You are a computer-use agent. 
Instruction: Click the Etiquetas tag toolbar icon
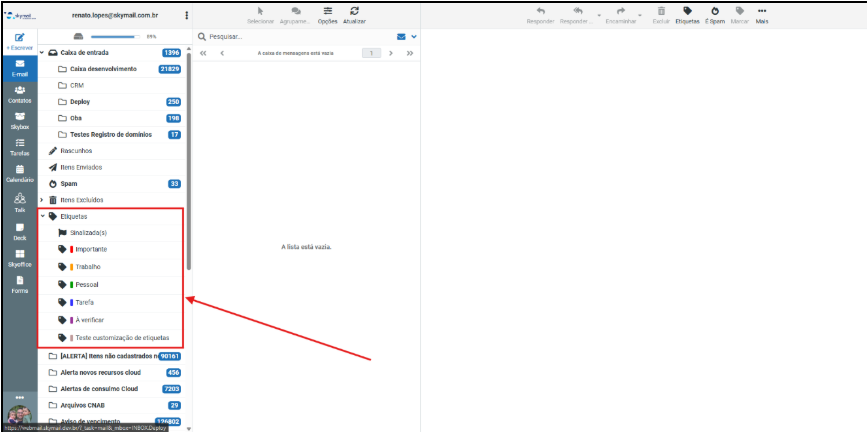point(687,14)
